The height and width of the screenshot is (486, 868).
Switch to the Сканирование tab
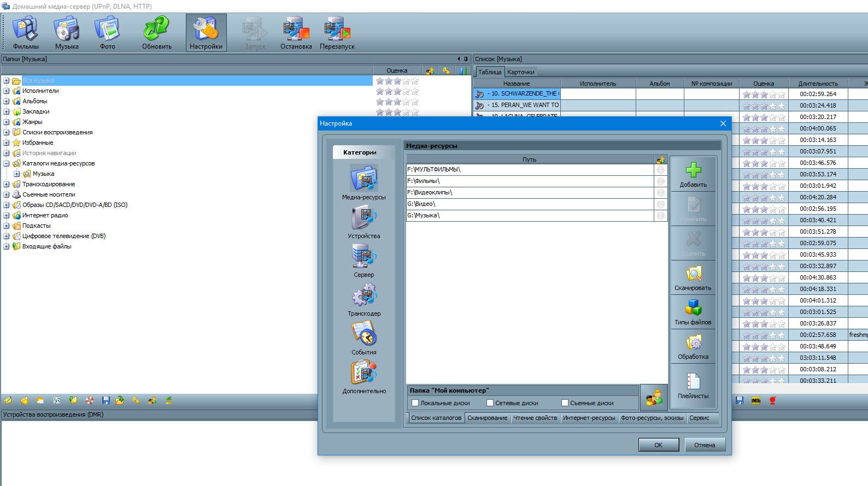click(x=487, y=418)
